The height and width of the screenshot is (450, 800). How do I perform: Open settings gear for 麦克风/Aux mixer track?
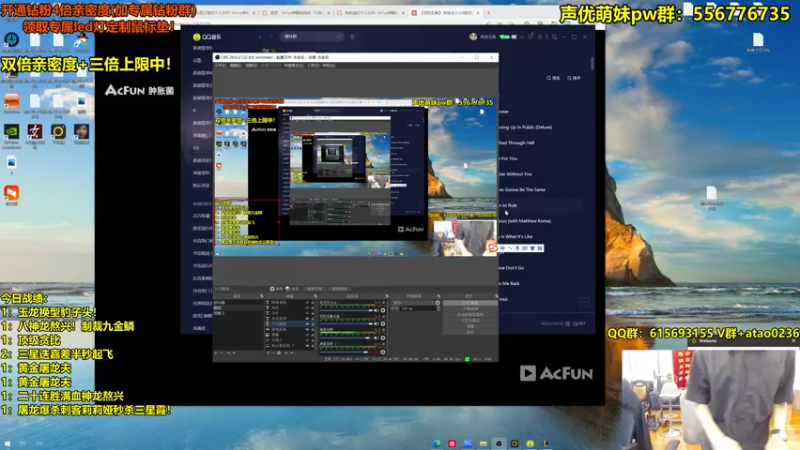[383, 310]
